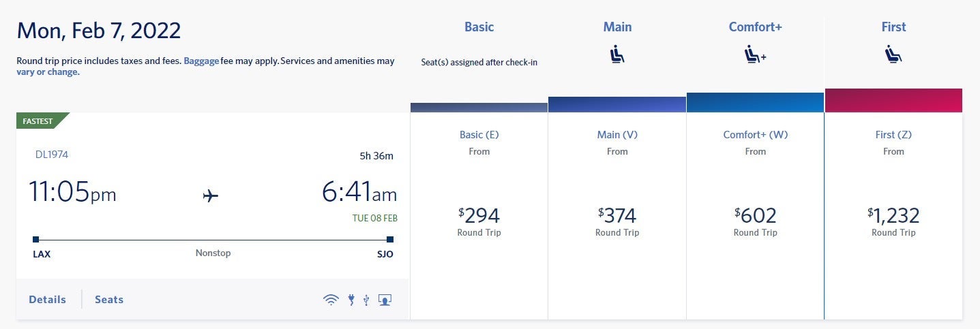This screenshot has width=980, height=329.
Task: Choose the Comfort+ (W) $602 fare
Action: click(755, 216)
